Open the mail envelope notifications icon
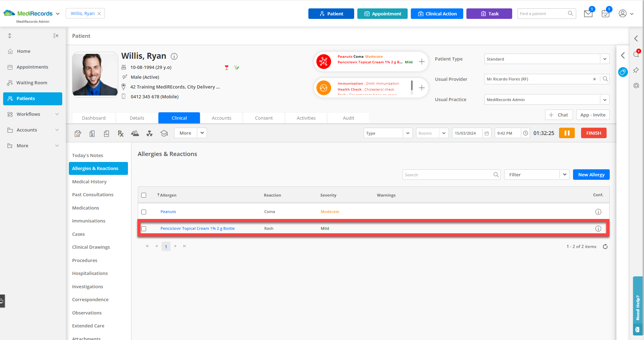The height and width of the screenshot is (340, 644). (588, 13)
